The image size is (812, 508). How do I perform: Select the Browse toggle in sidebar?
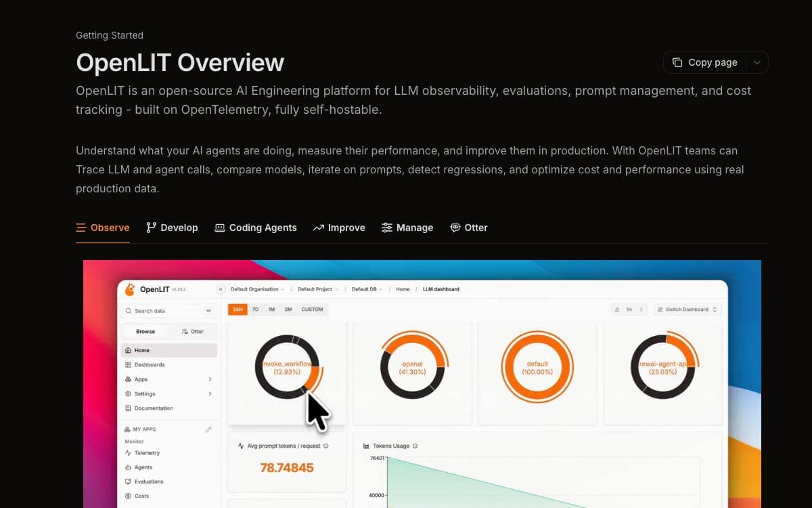(x=145, y=332)
